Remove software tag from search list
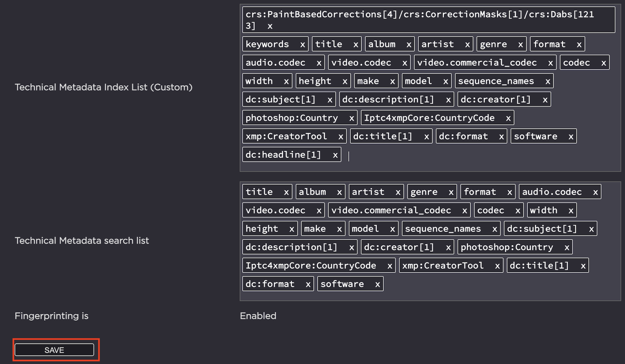625x364 pixels. pos(377,285)
